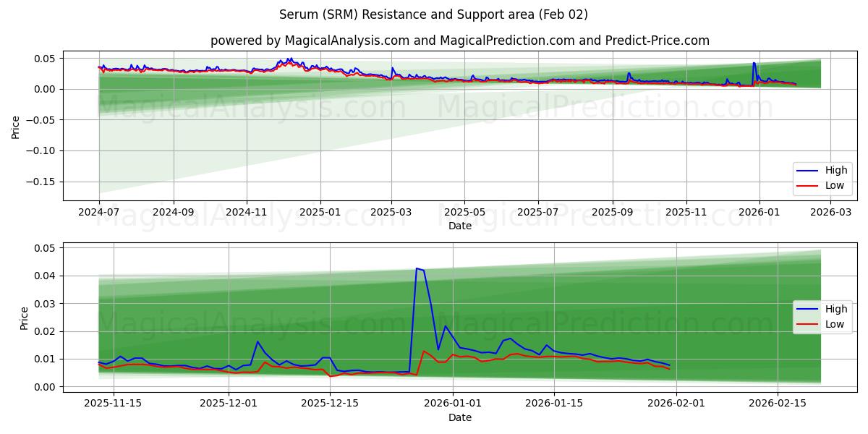Click the chart title Serum (SRM) Resistance and Support
868x434 pixels.
pos(434,13)
